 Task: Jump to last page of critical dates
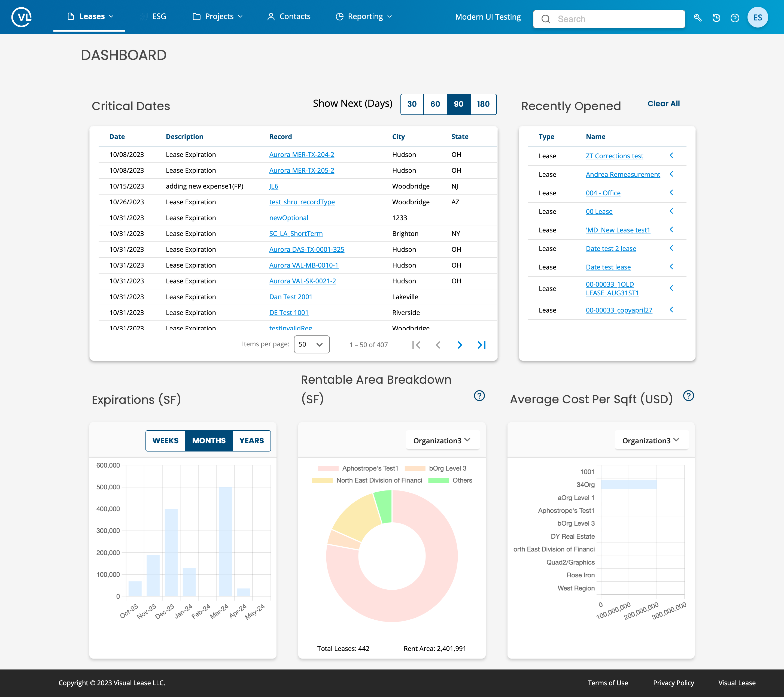(481, 345)
